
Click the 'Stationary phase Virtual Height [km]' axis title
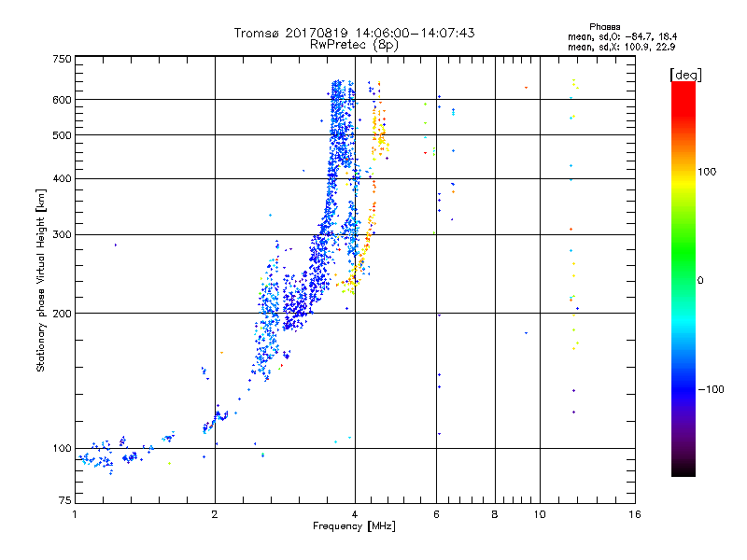tap(40, 280)
